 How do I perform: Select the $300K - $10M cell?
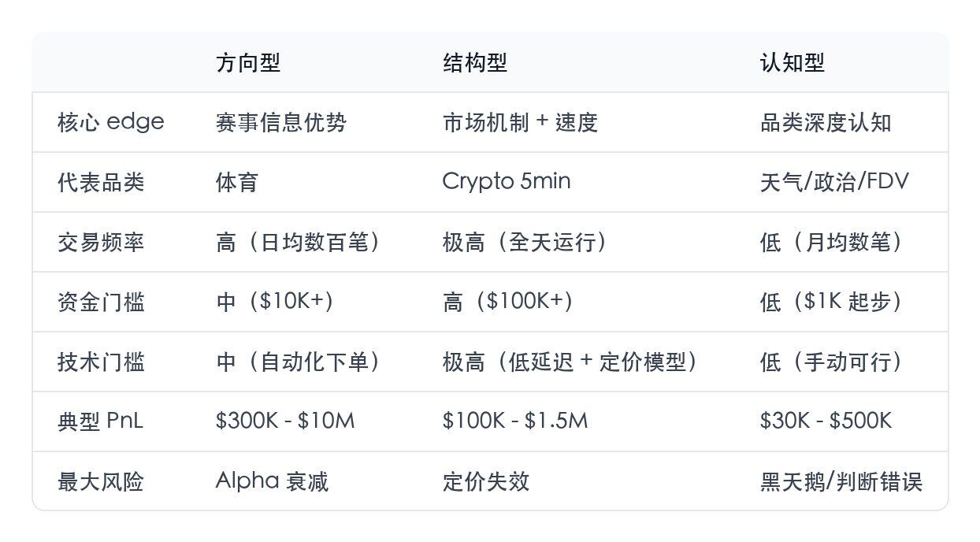point(285,421)
